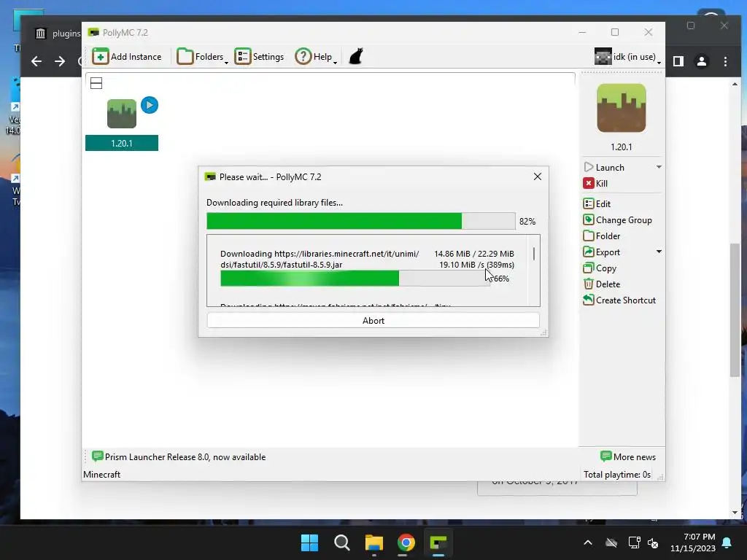Open the idk (in use) account dropdown
Image resolution: width=747 pixels, height=560 pixels.
(x=628, y=57)
